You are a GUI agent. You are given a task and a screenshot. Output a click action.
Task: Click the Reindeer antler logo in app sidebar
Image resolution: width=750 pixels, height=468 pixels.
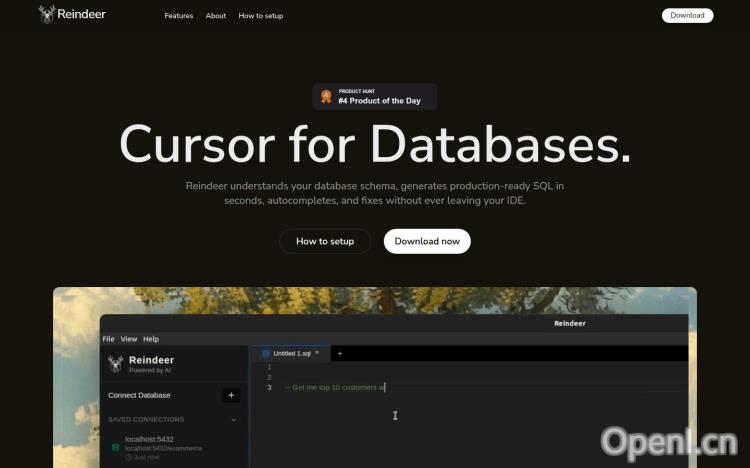pyautogui.click(x=116, y=364)
